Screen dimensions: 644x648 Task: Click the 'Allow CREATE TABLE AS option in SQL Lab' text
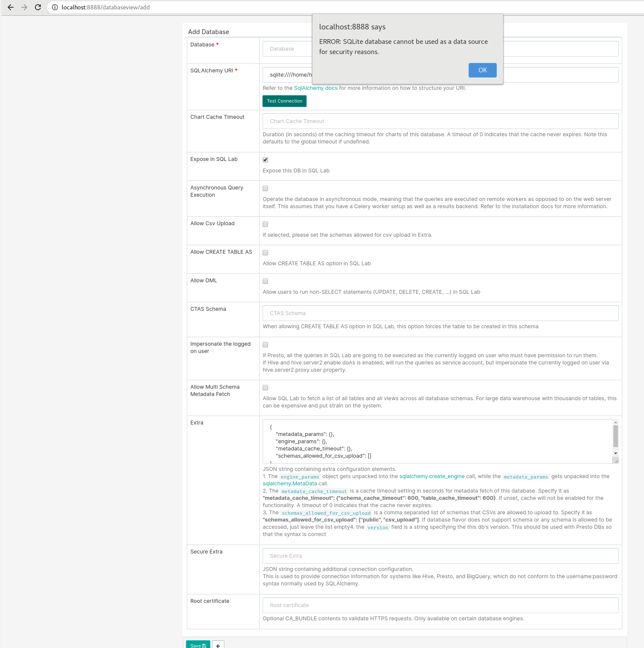[x=317, y=264]
